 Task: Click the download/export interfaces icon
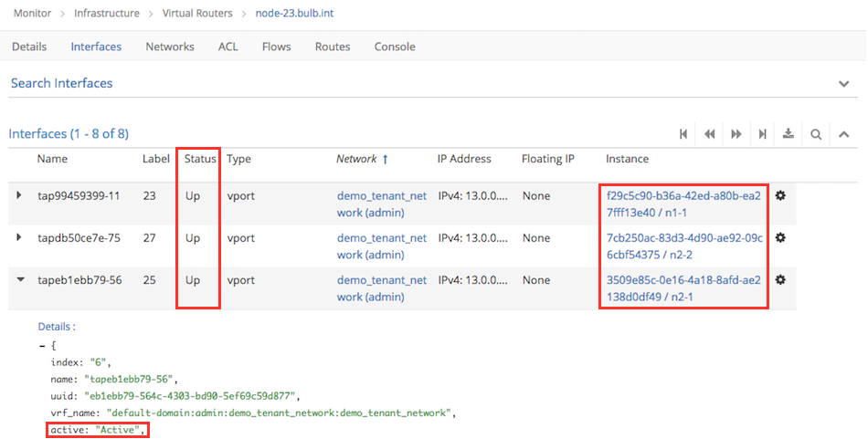point(789,134)
